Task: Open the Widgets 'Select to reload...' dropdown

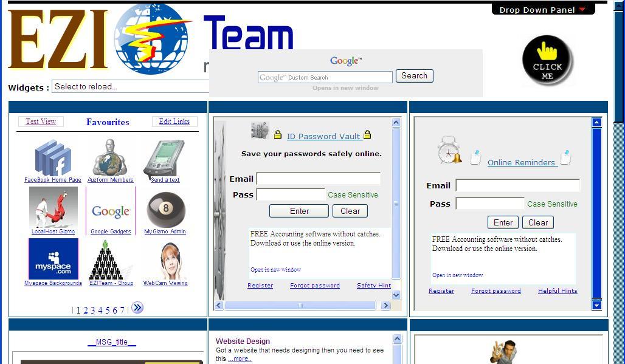Action: click(x=130, y=86)
